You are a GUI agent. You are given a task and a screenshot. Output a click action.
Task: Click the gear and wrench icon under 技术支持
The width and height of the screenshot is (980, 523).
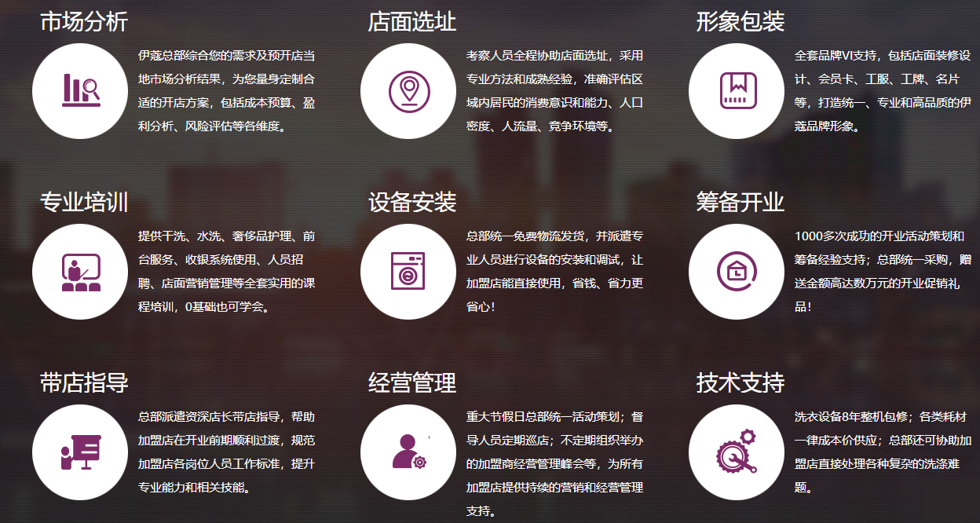[x=736, y=453]
